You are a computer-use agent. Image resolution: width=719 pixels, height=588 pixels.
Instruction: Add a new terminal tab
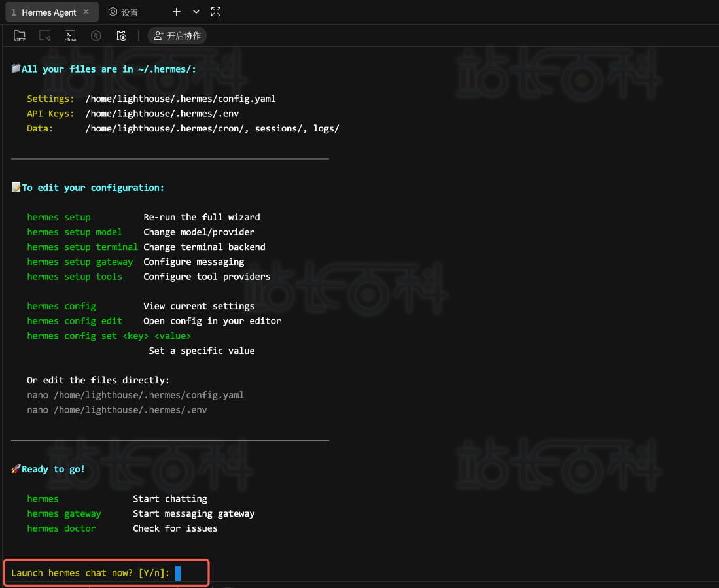[x=176, y=12]
